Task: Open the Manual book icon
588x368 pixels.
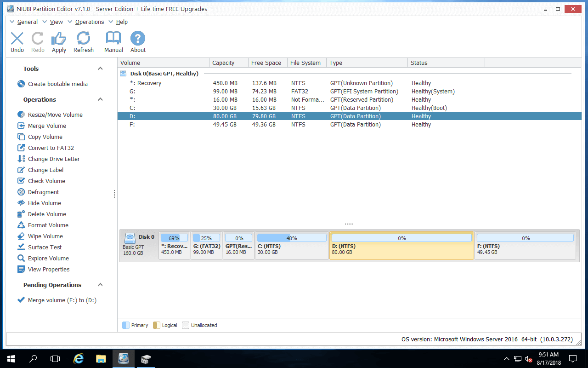Action: click(113, 39)
